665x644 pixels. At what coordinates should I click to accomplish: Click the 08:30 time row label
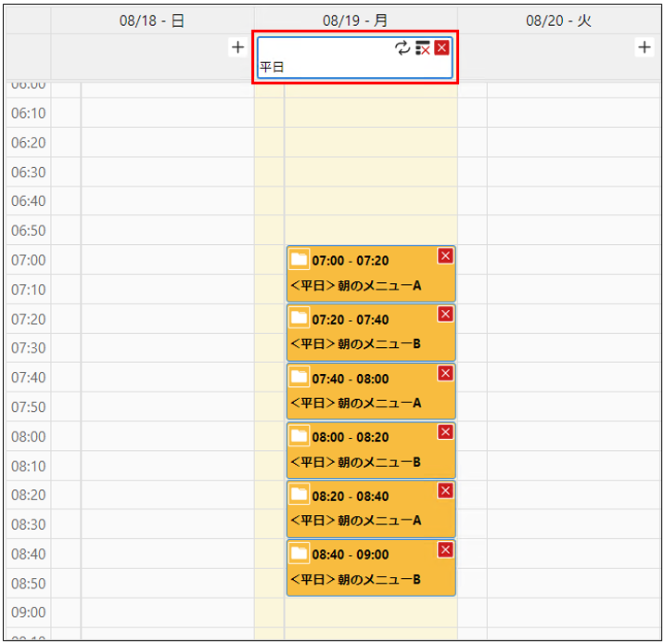(x=29, y=524)
